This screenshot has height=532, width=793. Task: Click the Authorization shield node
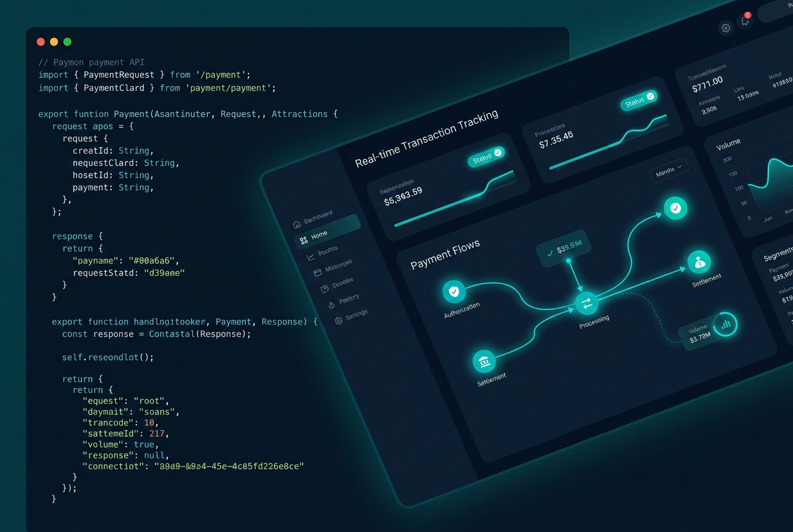click(454, 291)
